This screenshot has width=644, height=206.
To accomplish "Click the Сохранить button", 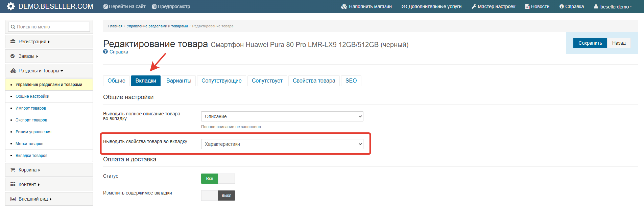I will tap(590, 43).
